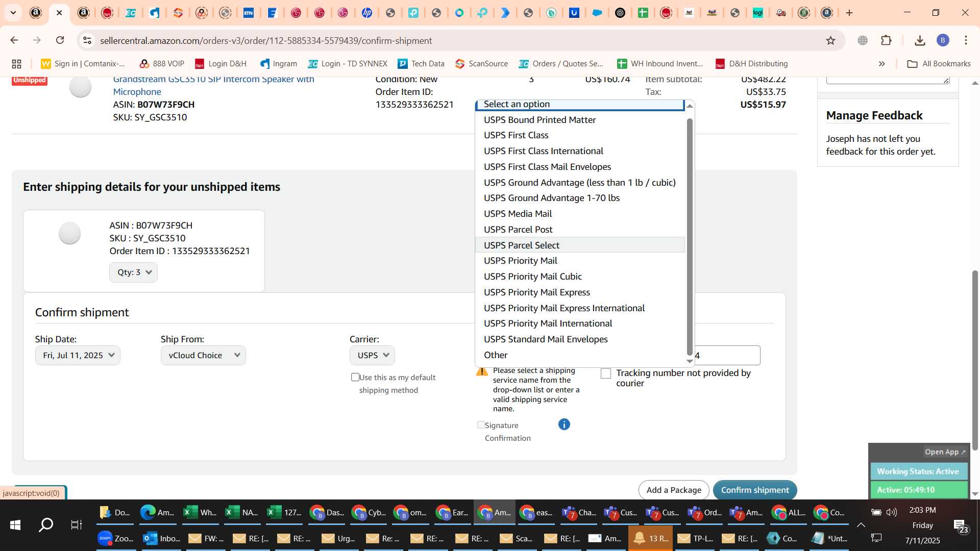Open the ScanSource bookmark
The height and width of the screenshot is (551, 980).
click(x=481, y=64)
